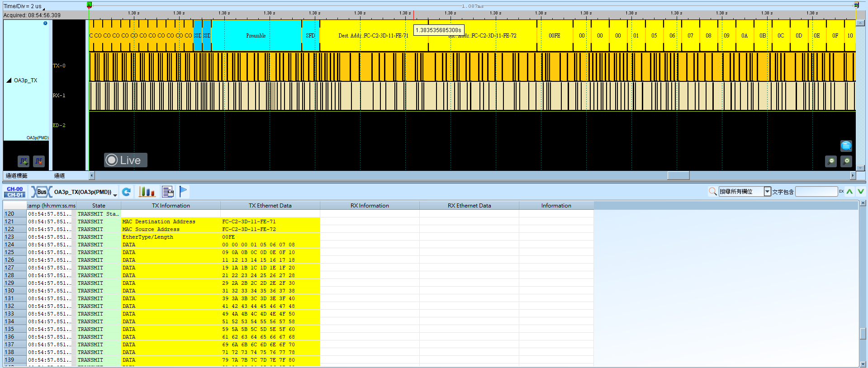Click the State column header
The image size is (868, 368).
pyautogui.click(x=99, y=206)
